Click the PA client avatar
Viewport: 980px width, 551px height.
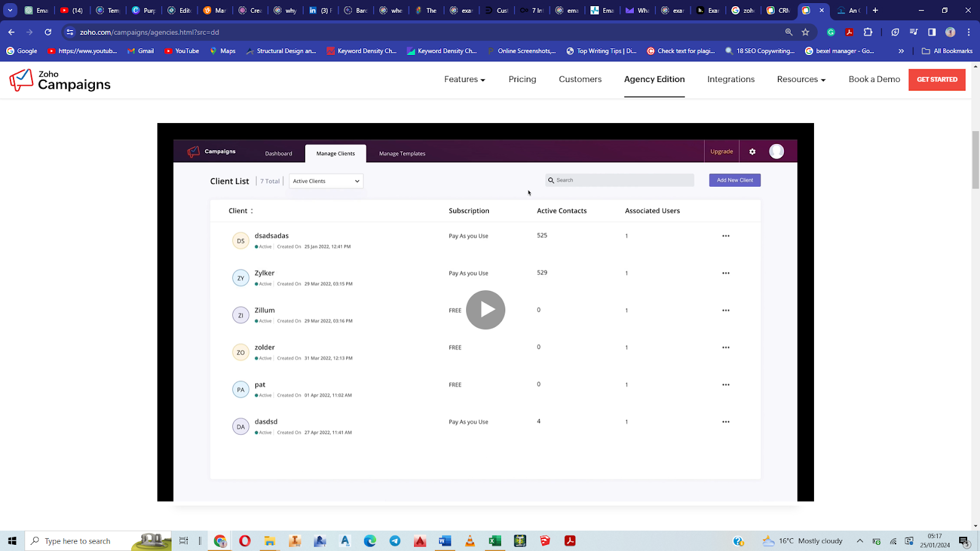[241, 389]
